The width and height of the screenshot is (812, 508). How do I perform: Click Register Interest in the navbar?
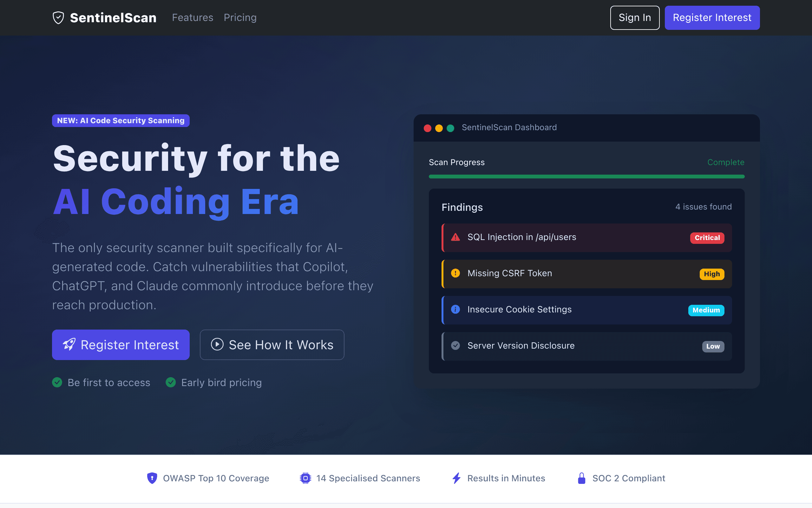click(x=712, y=18)
